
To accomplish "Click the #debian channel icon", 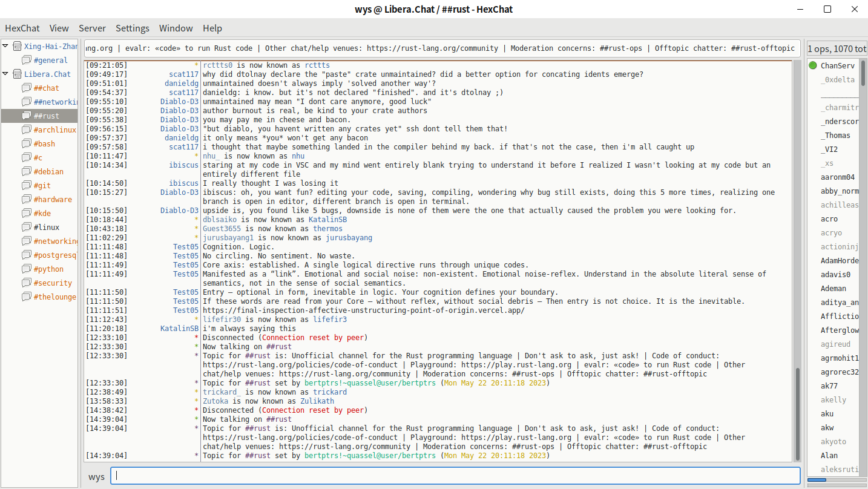I will [x=27, y=171].
